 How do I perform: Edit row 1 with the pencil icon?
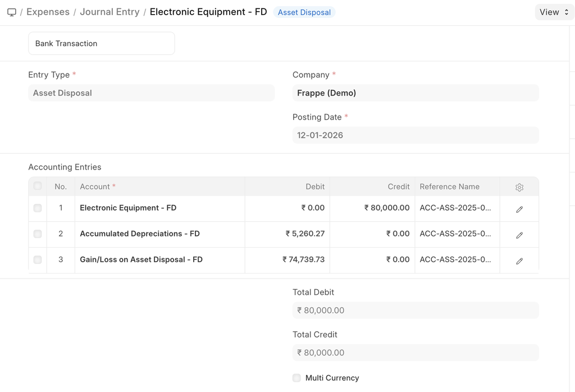point(519,209)
